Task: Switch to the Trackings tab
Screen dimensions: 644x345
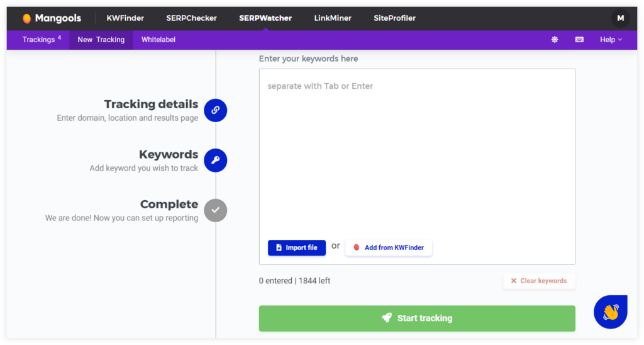Action: point(42,40)
